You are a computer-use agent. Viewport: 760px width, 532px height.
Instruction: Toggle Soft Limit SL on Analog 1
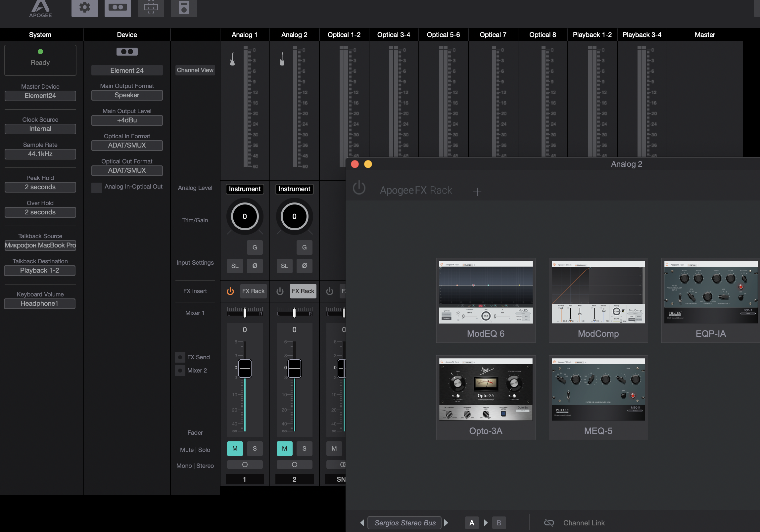pyautogui.click(x=235, y=266)
